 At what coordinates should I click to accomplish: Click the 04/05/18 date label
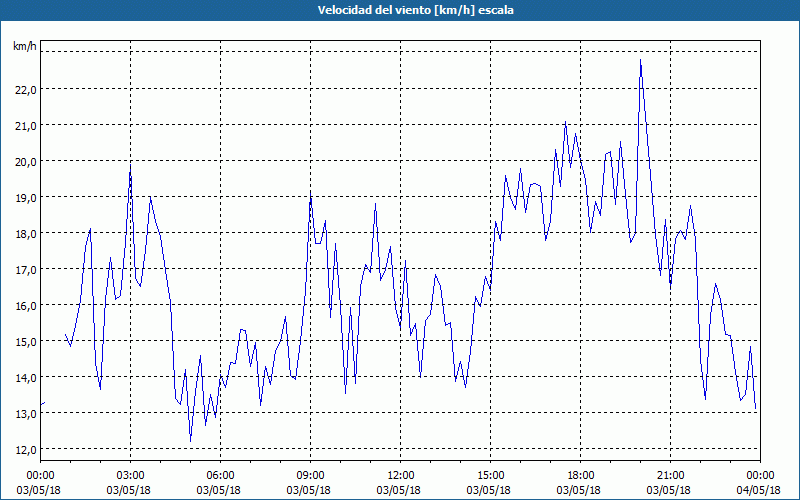point(759,490)
